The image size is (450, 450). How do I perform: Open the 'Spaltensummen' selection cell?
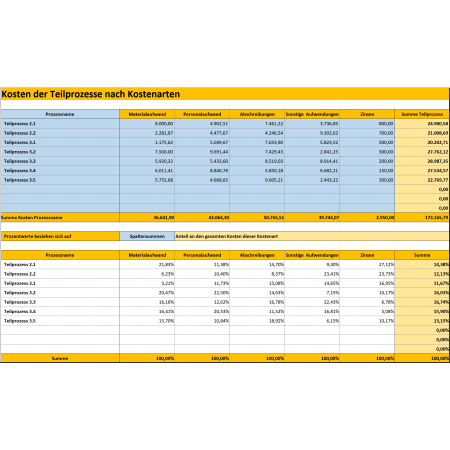(x=147, y=236)
